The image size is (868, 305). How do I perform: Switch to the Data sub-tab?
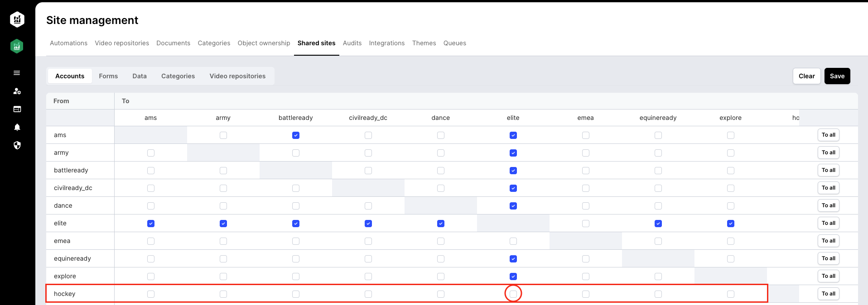[x=140, y=76]
